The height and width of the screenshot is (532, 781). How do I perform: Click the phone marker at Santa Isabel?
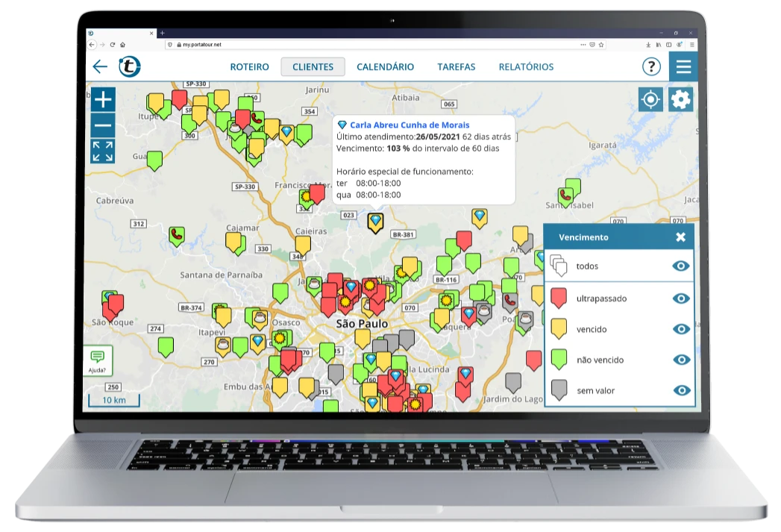(565, 197)
